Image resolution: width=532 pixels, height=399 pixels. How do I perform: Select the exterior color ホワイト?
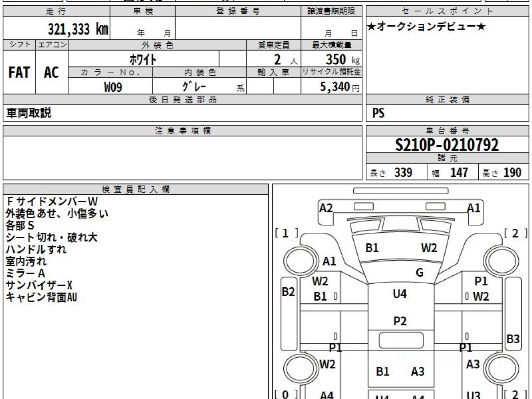click(x=143, y=59)
